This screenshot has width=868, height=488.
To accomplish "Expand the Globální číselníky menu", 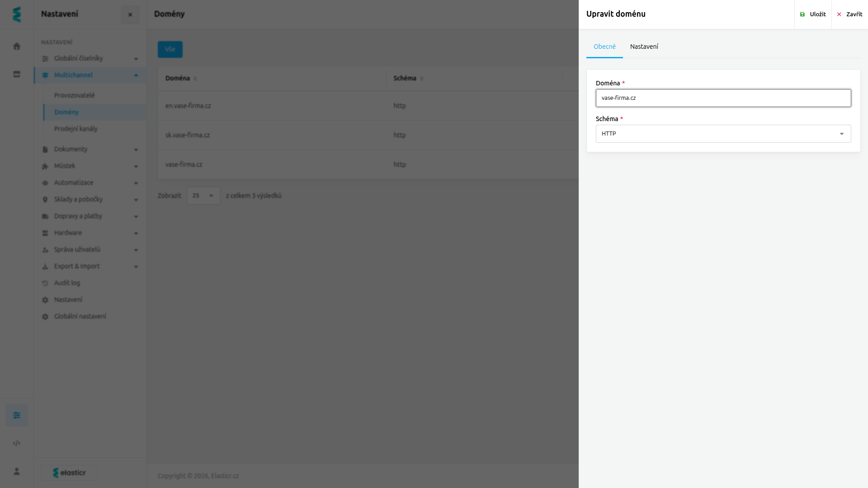I will click(x=90, y=58).
